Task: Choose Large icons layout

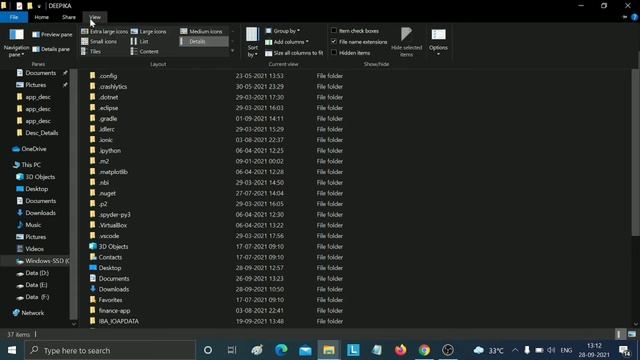Action: coord(149,31)
